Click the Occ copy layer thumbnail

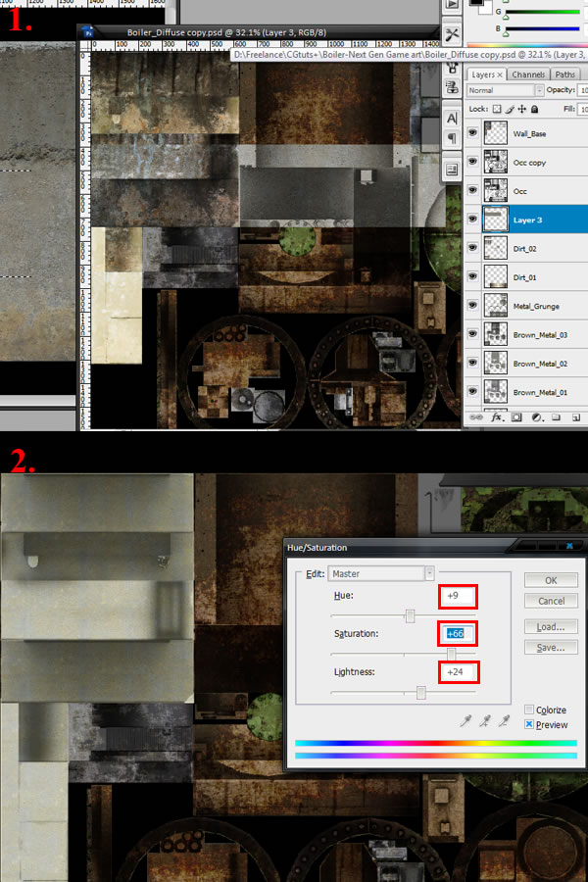(496, 162)
